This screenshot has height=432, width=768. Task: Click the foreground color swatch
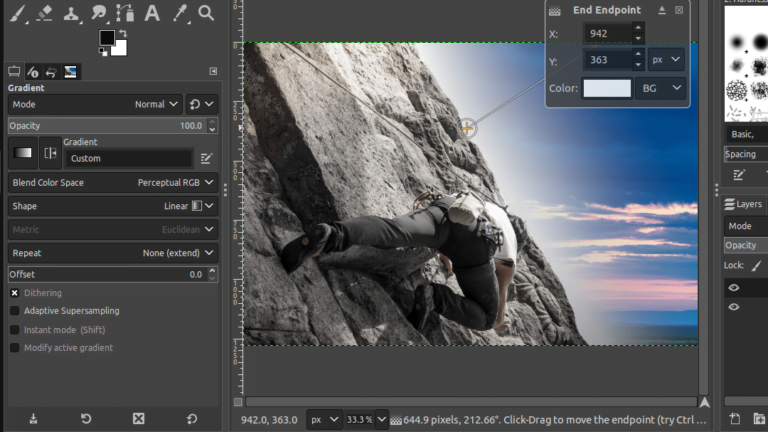pos(106,37)
